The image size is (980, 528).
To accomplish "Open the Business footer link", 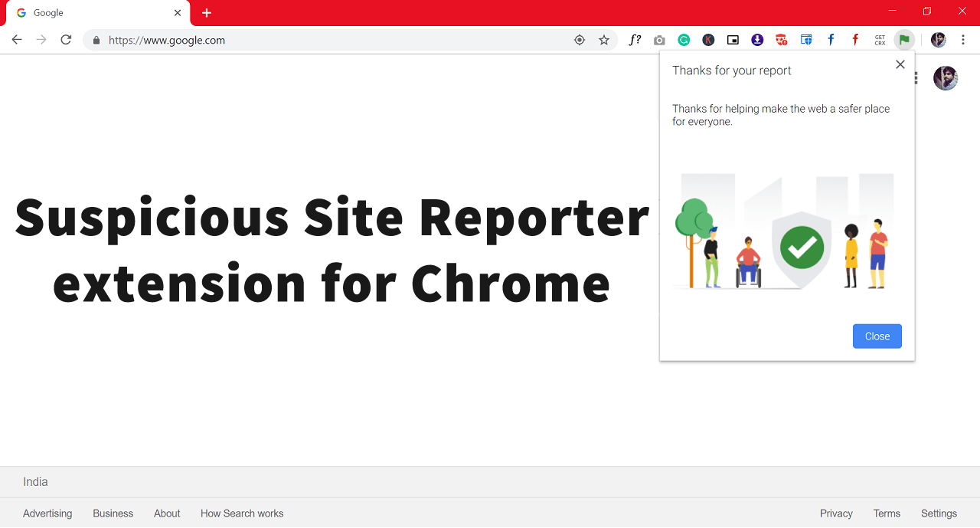I will point(113,513).
